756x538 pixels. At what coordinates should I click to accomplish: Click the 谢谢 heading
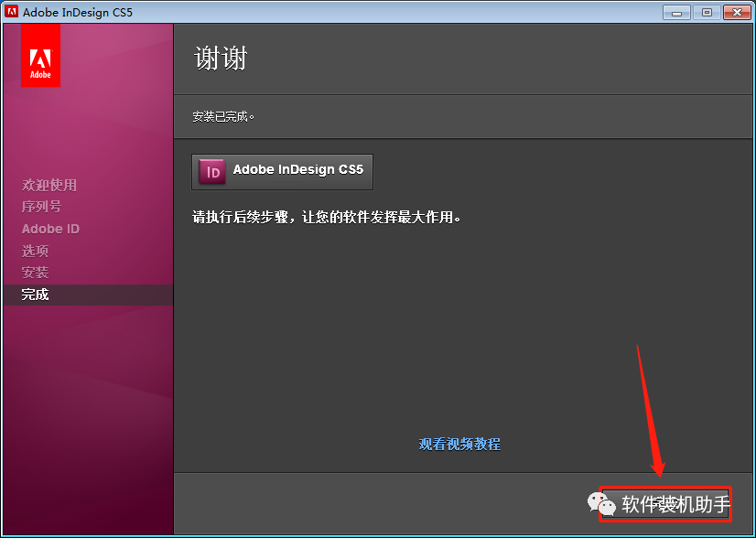coord(221,59)
